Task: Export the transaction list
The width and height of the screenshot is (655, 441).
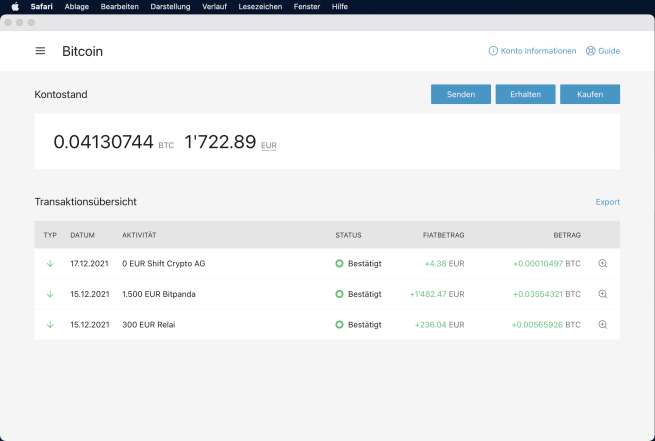Action: [607, 202]
